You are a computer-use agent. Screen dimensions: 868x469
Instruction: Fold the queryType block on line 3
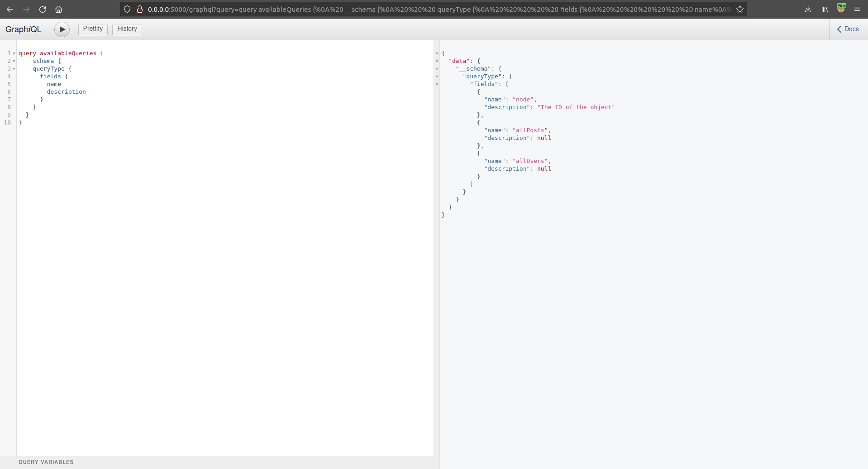(14, 69)
